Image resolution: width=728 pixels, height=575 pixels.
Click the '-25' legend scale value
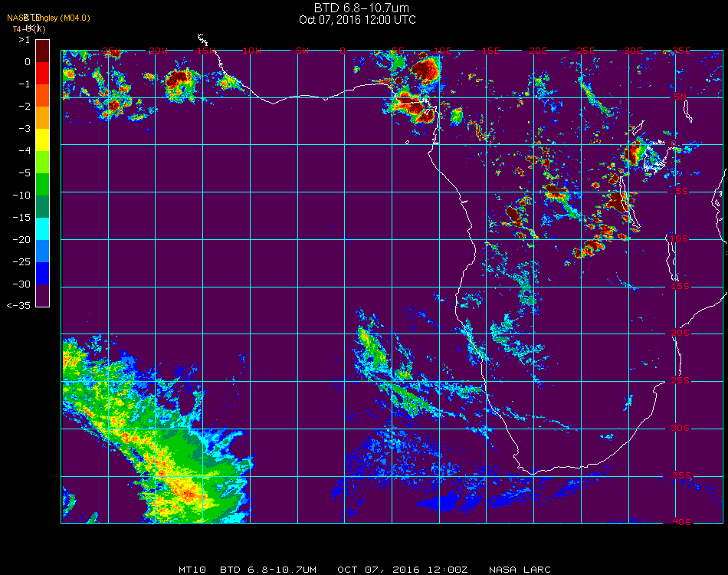click(21, 262)
